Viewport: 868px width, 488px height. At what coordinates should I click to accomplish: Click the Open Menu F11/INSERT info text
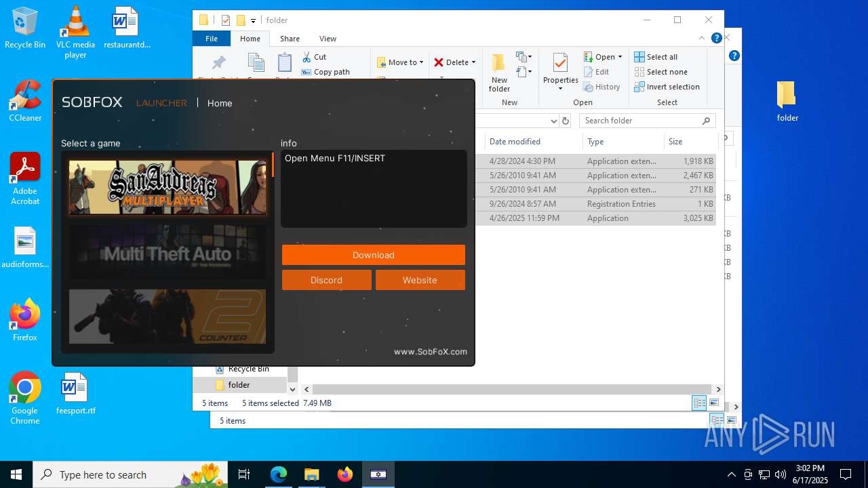(x=335, y=158)
